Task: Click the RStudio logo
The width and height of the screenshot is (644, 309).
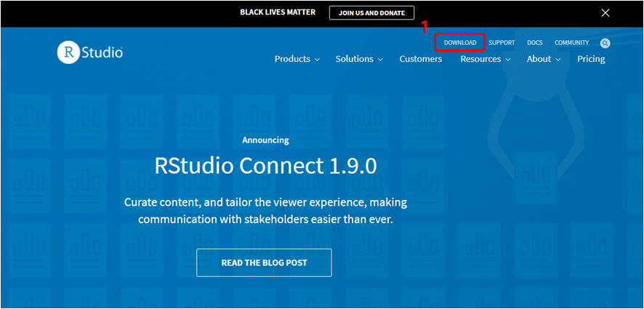Action: point(90,52)
